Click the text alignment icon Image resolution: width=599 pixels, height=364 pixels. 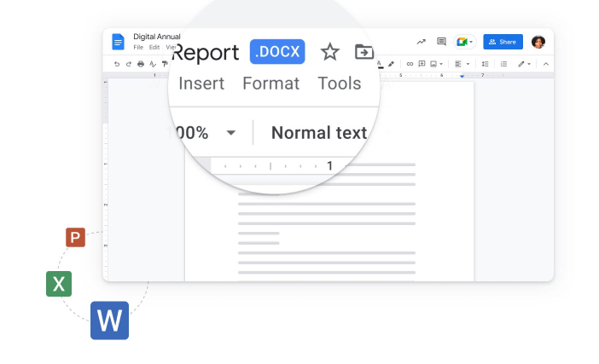tap(458, 64)
